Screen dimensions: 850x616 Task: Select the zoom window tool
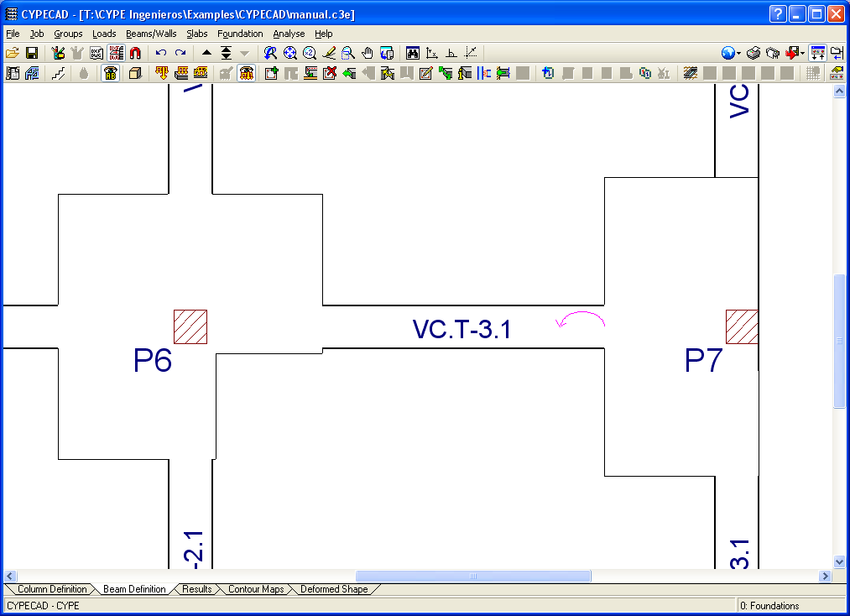[x=348, y=53]
